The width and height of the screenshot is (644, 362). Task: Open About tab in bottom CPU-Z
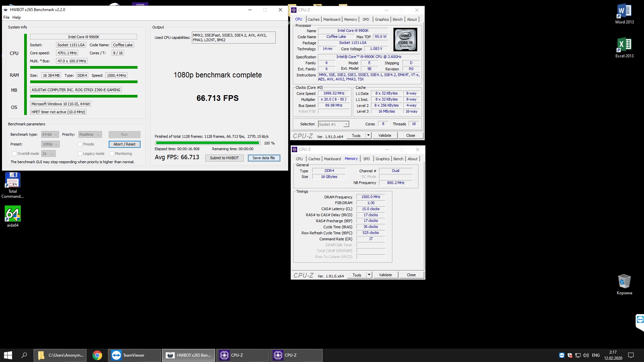413,159
